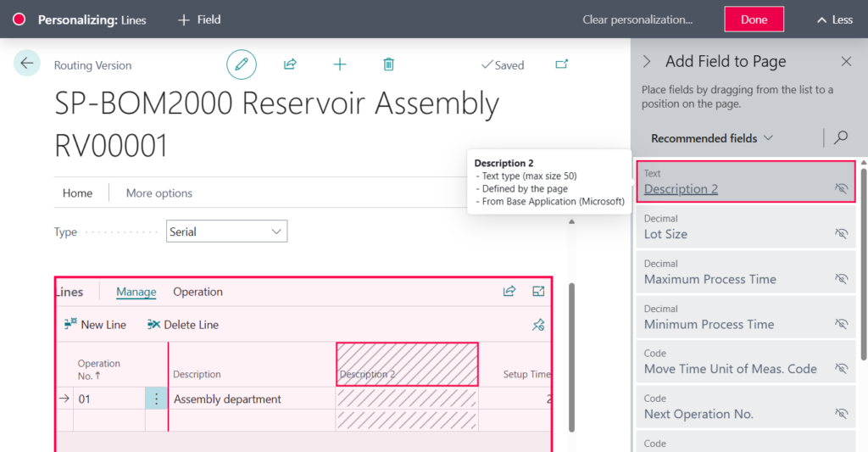Viewport: 868px width, 452px height.
Task: Click the back arrow button
Action: tap(27, 64)
